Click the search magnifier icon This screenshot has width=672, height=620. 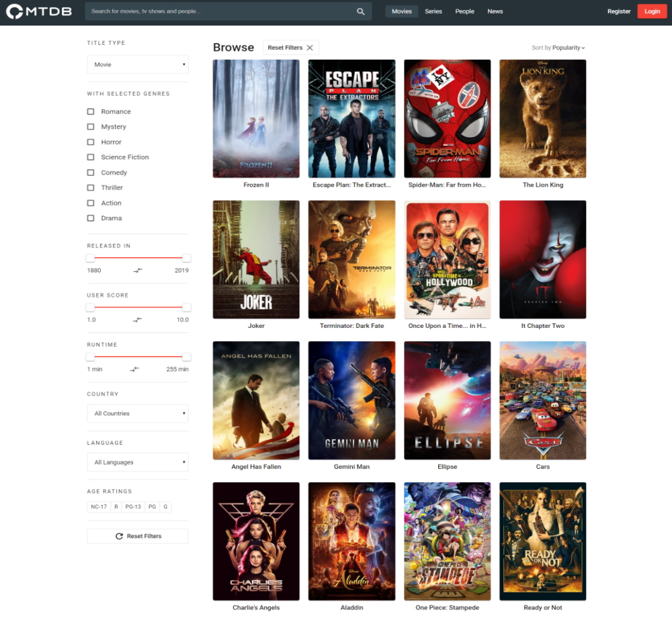pos(361,11)
